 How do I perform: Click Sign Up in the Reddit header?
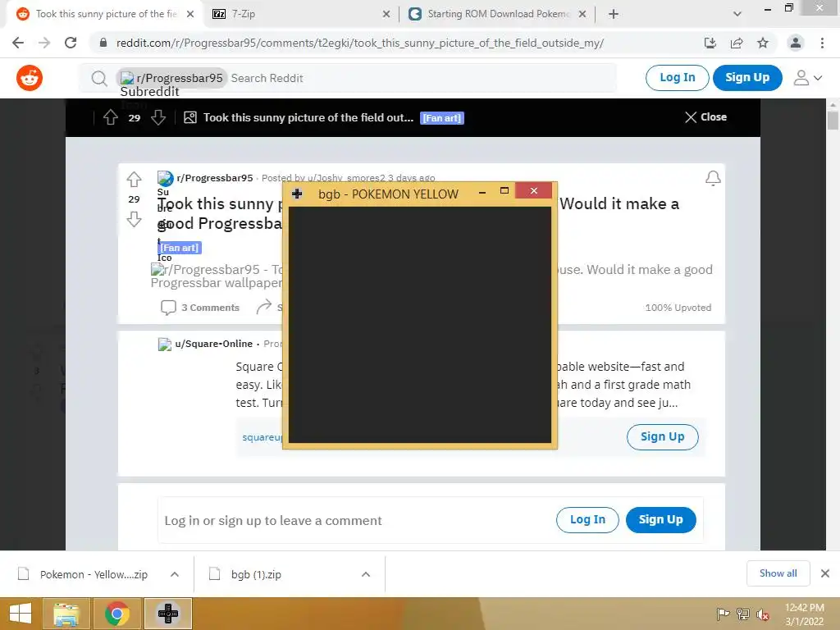pos(747,78)
